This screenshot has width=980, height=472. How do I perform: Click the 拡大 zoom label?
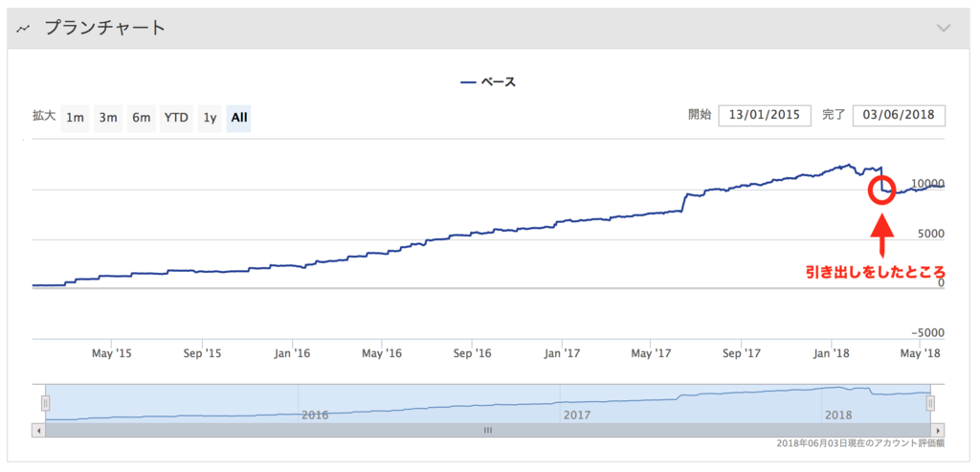(43, 116)
